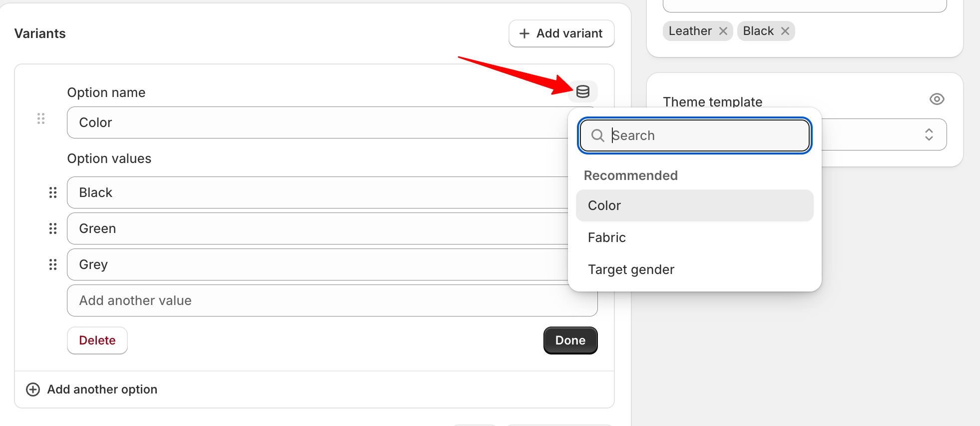The height and width of the screenshot is (426, 980).
Task: Remove the Leather tag
Action: [x=723, y=31]
